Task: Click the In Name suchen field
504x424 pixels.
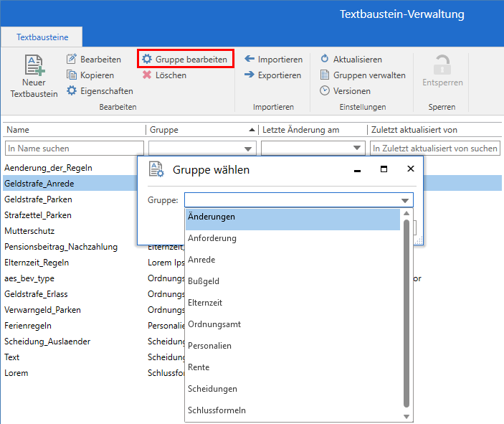Action: tap(74, 149)
